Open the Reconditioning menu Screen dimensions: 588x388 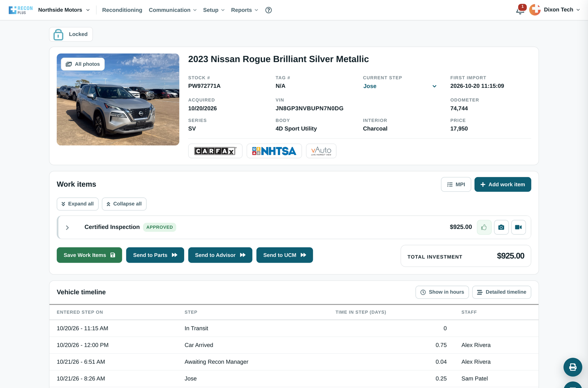(x=122, y=10)
